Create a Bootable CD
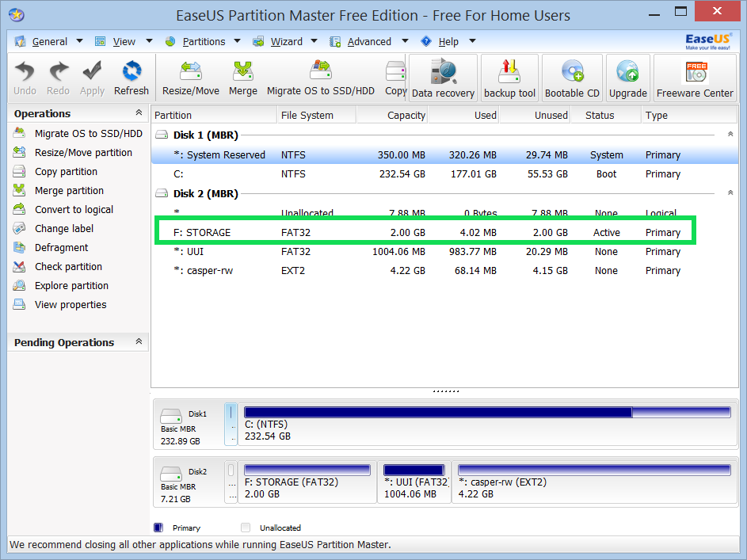The width and height of the screenshot is (747, 560). 572,78
